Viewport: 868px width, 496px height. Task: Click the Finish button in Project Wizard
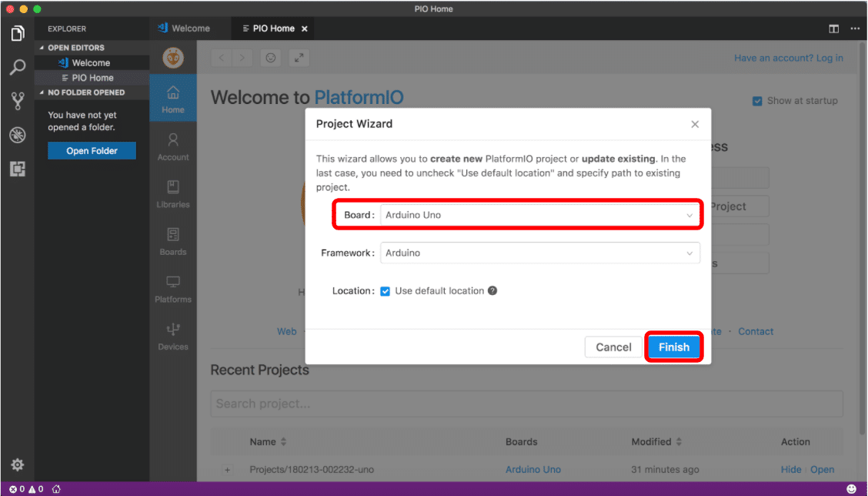pyautogui.click(x=673, y=347)
